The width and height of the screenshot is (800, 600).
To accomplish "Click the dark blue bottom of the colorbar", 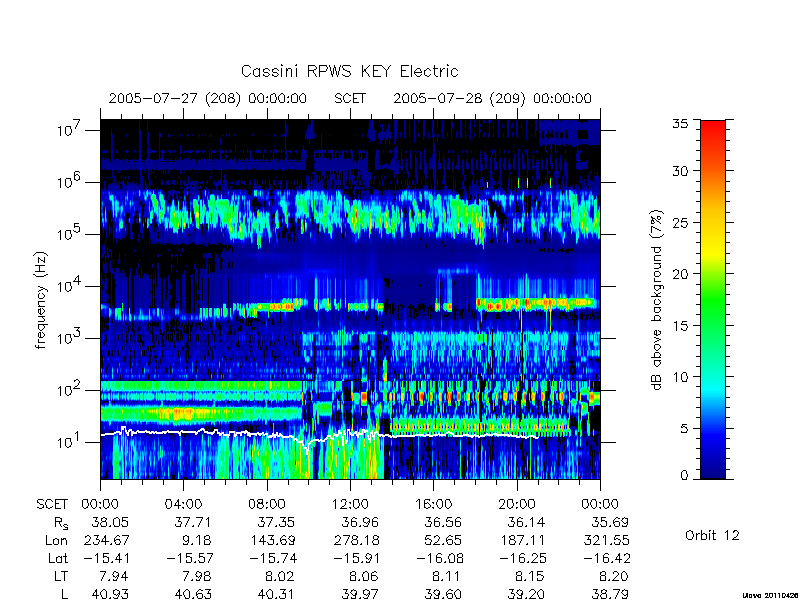I will click(713, 470).
